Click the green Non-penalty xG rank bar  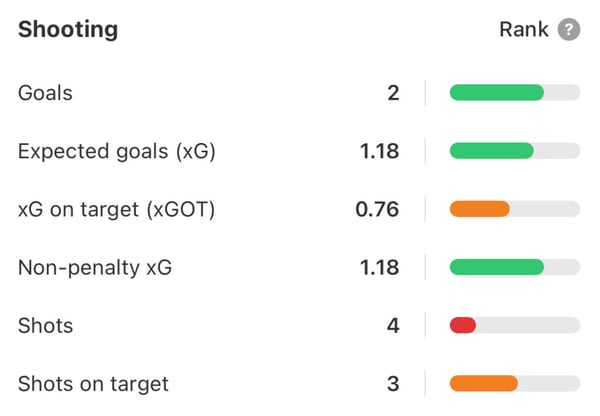pyautogui.click(x=497, y=267)
